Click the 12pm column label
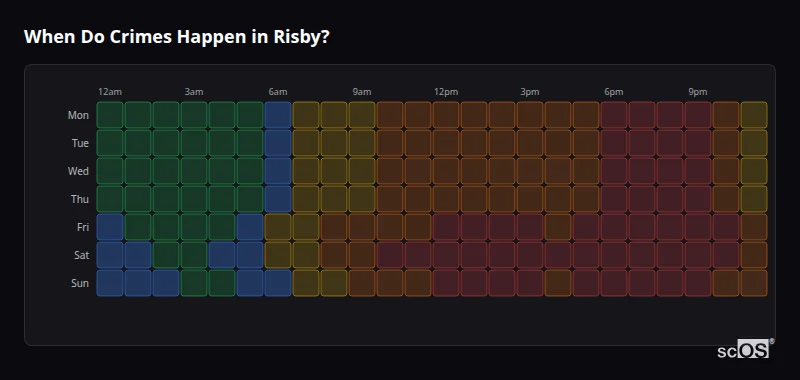 pos(446,92)
